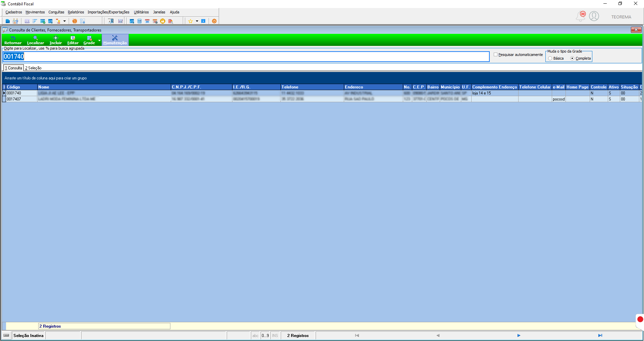Click the purple chart toolbar icon

[x=120, y=21]
